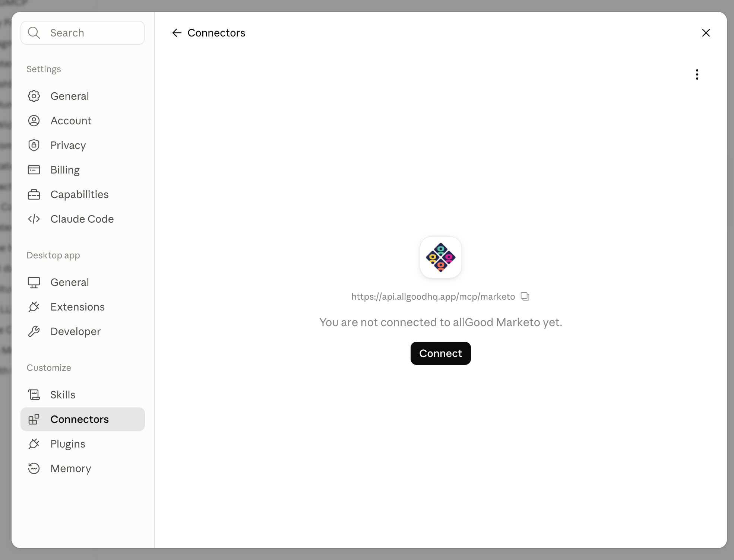Screen dimensions: 734x560
Task: Focus the Search input field
Action: [83, 33]
